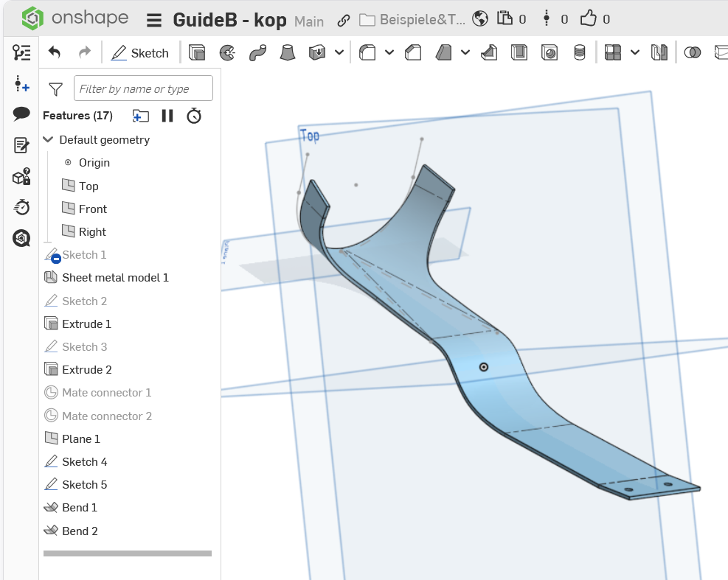Select the Revolve tool
The width and height of the screenshot is (728, 580).
coord(227,52)
